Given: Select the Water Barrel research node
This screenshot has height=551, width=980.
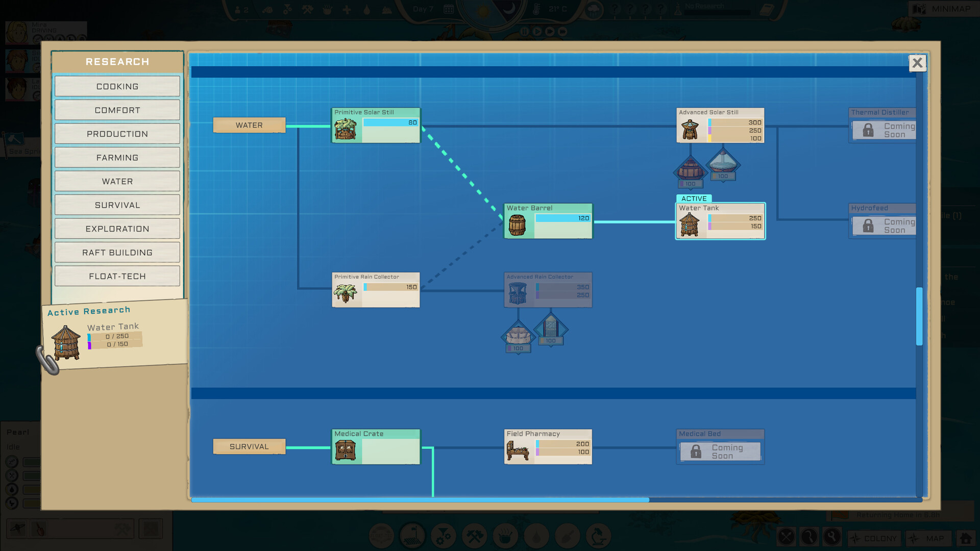Looking at the screenshot, I should [548, 220].
